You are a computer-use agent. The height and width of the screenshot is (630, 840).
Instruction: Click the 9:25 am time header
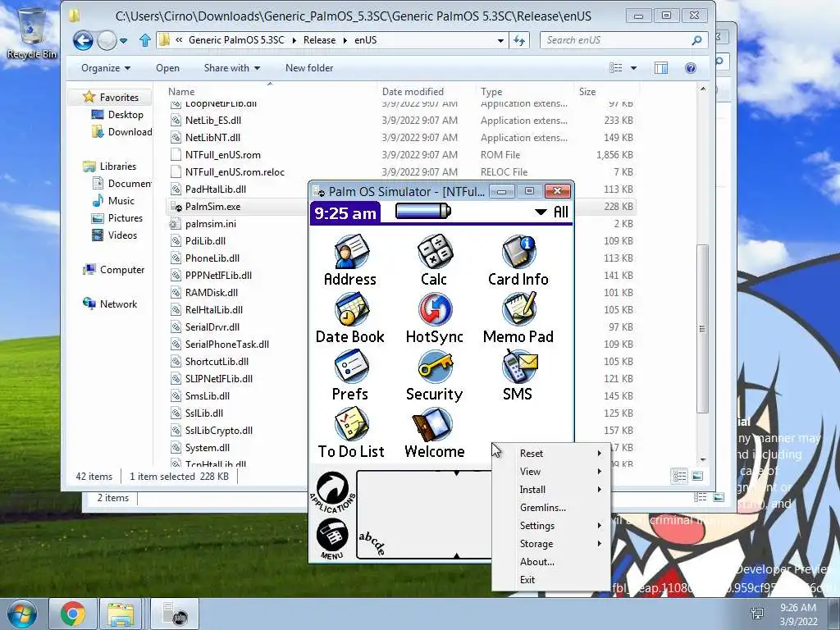point(345,213)
